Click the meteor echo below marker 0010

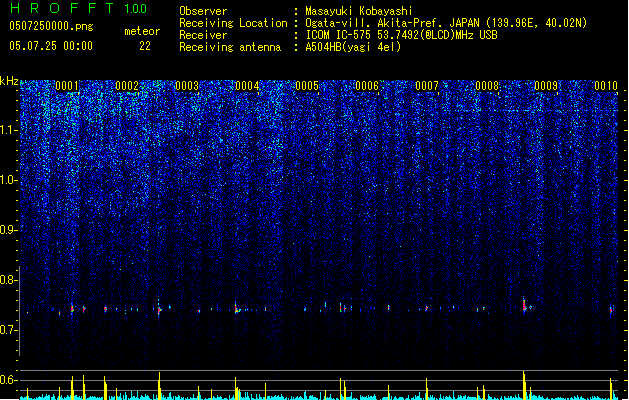611,310
